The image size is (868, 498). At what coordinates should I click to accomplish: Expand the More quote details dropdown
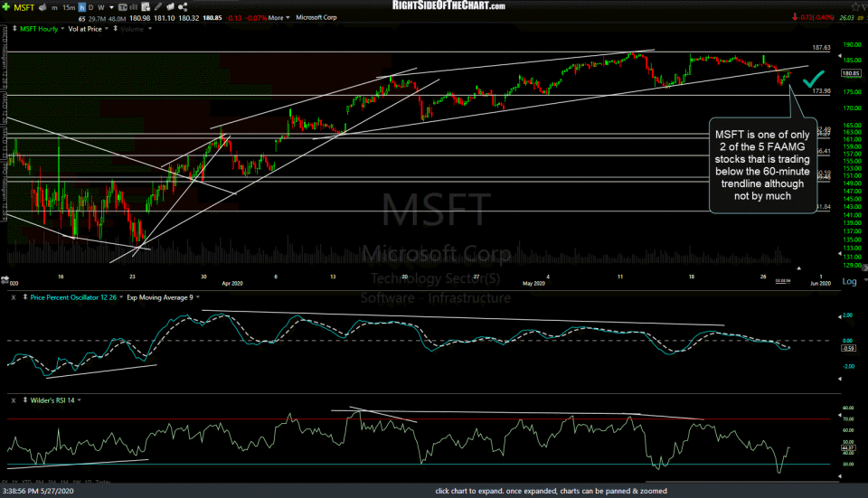coord(279,18)
